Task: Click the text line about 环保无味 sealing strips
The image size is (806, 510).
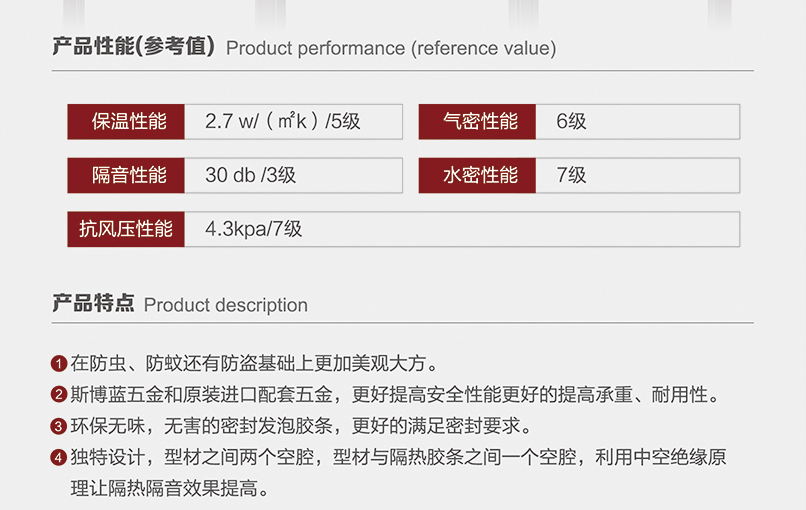Action: click(x=301, y=426)
